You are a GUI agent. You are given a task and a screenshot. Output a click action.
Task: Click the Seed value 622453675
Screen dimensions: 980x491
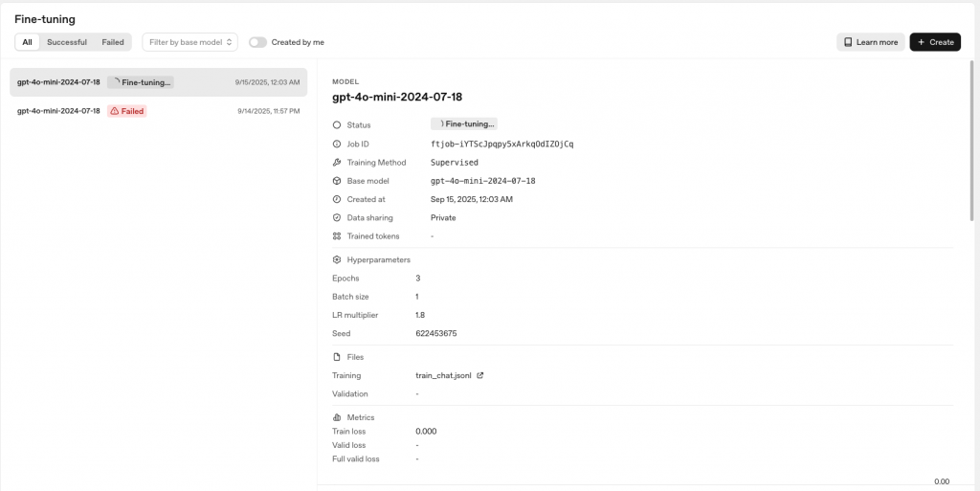point(436,334)
